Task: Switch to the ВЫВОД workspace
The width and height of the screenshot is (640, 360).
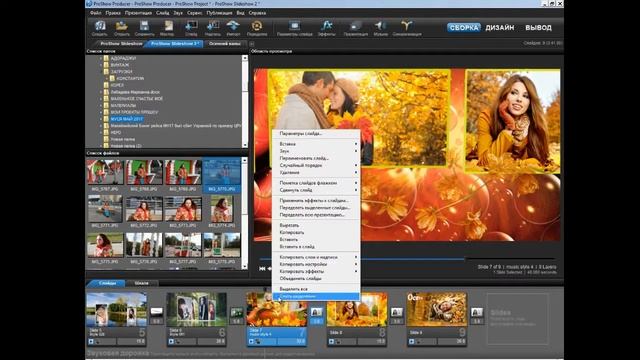Action: tap(538, 28)
